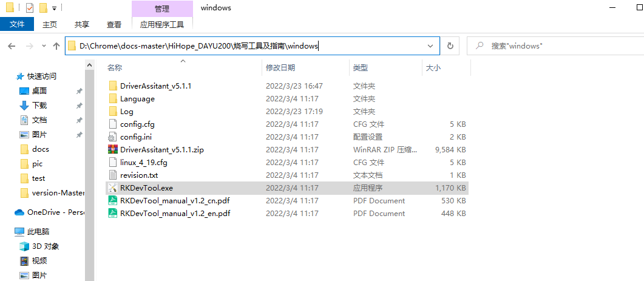This screenshot has width=644, height=281.
Task: Click the 视频 film icon
Action: [24, 261]
